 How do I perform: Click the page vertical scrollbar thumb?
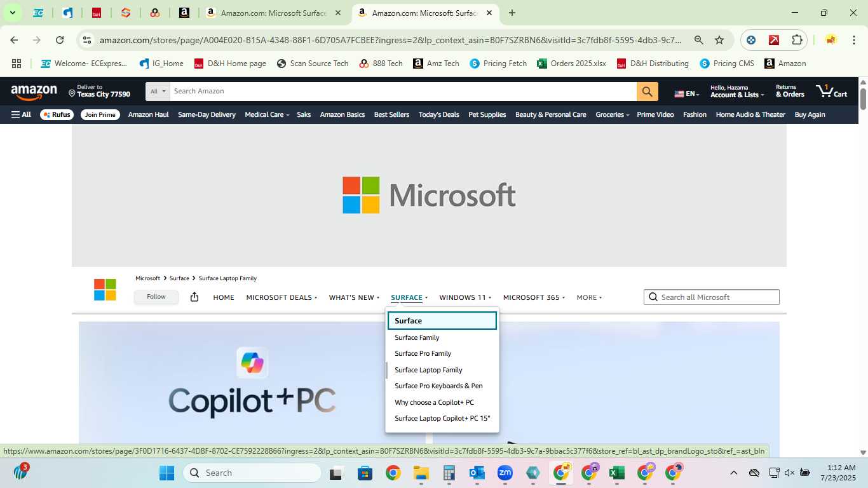[x=863, y=98]
